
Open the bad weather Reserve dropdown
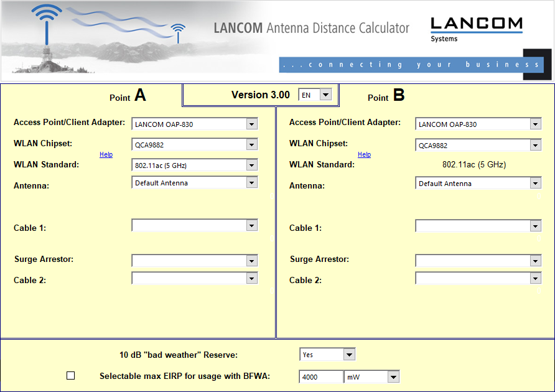tap(327, 355)
